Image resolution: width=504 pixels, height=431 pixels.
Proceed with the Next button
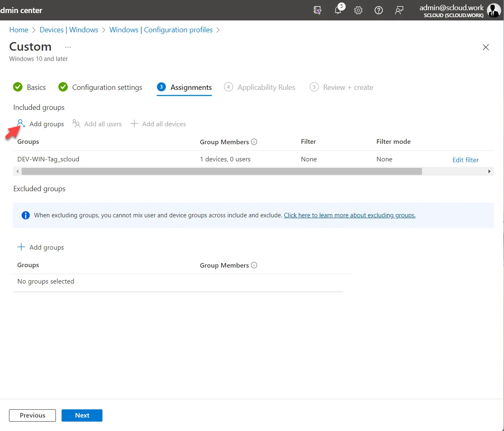[82, 415]
